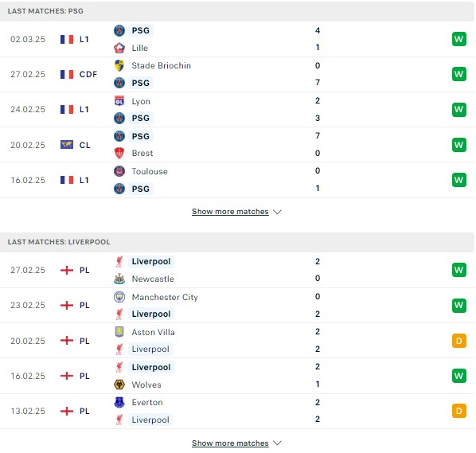Expand the Liverpool matches chevron arrow
The image size is (476, 453).
277,443
